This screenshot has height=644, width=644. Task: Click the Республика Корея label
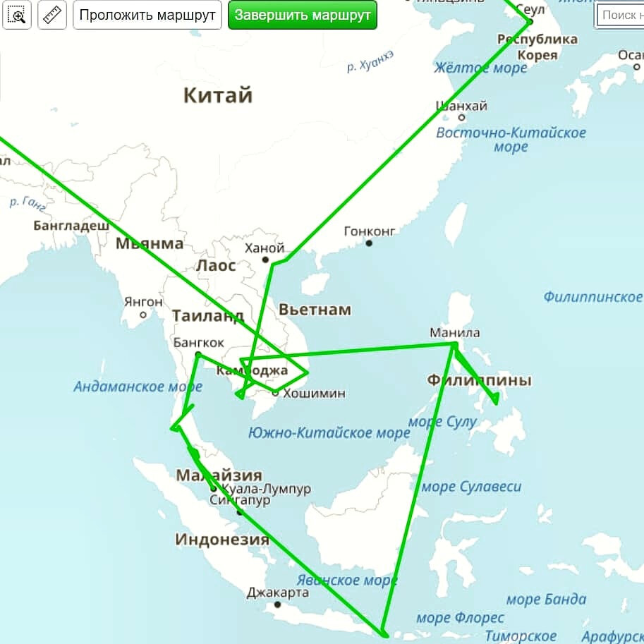tap(537, 47)
